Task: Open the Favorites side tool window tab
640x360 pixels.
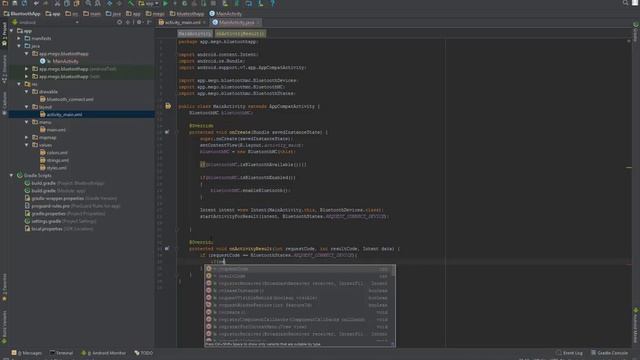Action: point(4,288)
